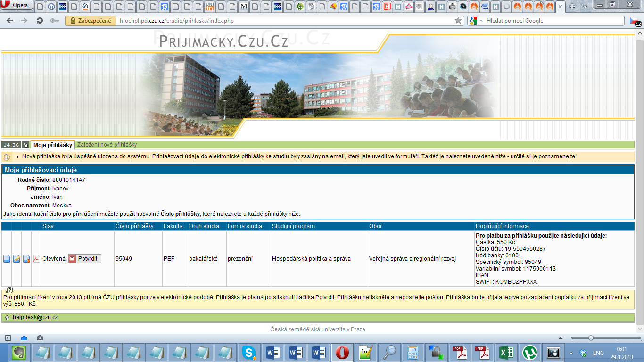Image resolution: width=644 pixels, height=362 pixels.
Task: Click the house icon next to helpdesk address
Action: [7, 318]
